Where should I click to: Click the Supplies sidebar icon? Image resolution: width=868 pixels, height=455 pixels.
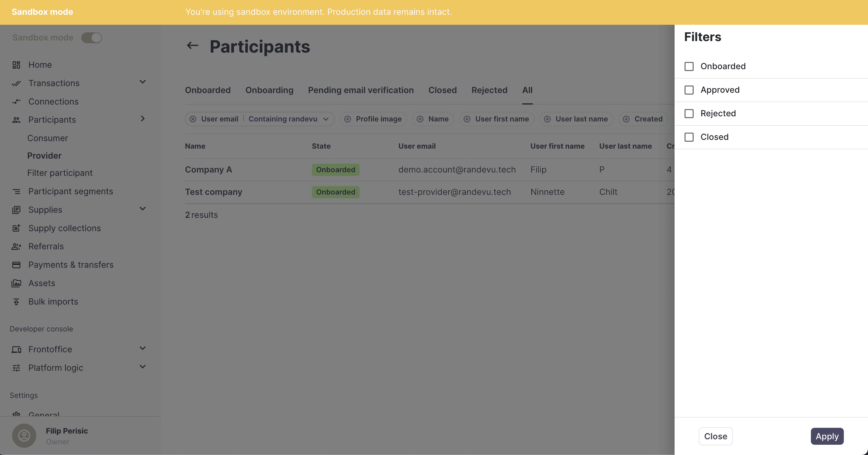pyautogui.click(x=15, y=209)
